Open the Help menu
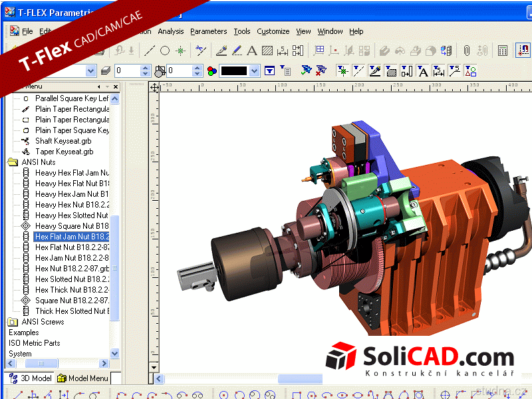 point(356,31)
